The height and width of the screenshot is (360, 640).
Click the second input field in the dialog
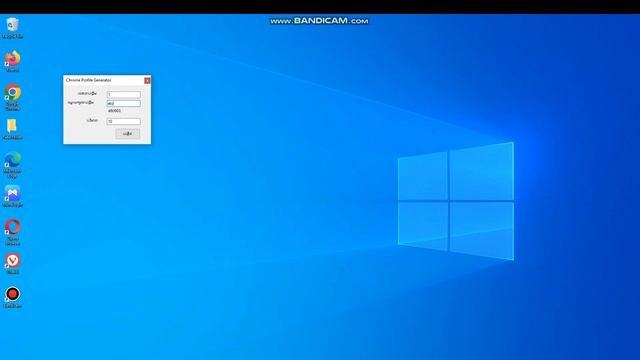[124, 104]
